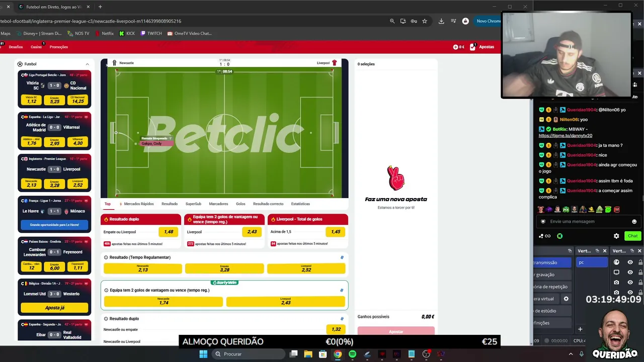Open the Desafios menu item

click(x=16, y=47)
